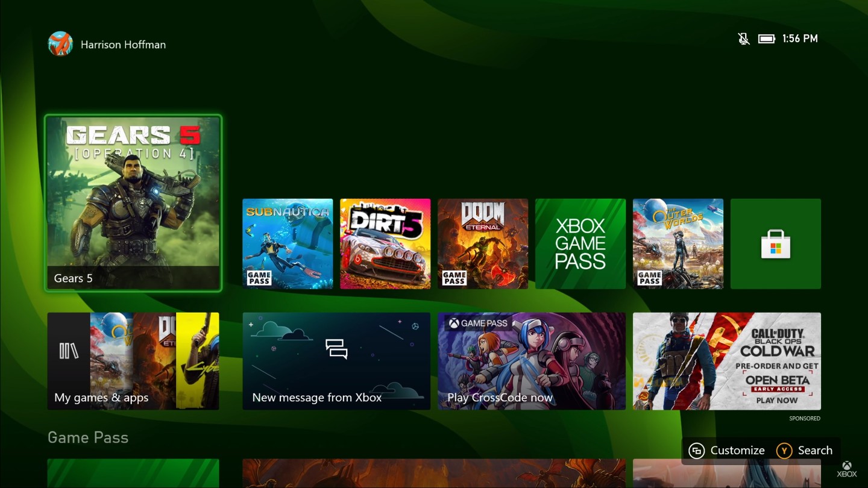The width and height of the screenshot is (868, 488).
Task: Click the Y Search button
Action: [x=804, y=451]
